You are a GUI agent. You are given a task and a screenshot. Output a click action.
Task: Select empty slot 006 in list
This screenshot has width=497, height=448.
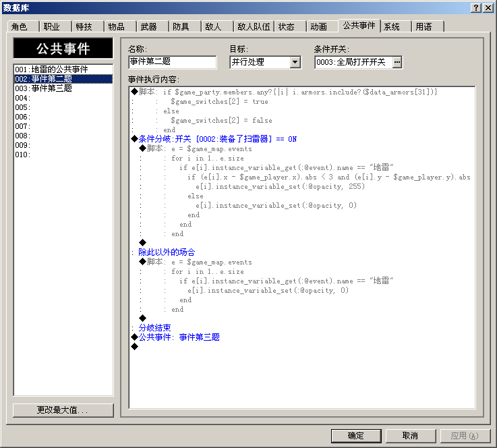tap(63, 117)
